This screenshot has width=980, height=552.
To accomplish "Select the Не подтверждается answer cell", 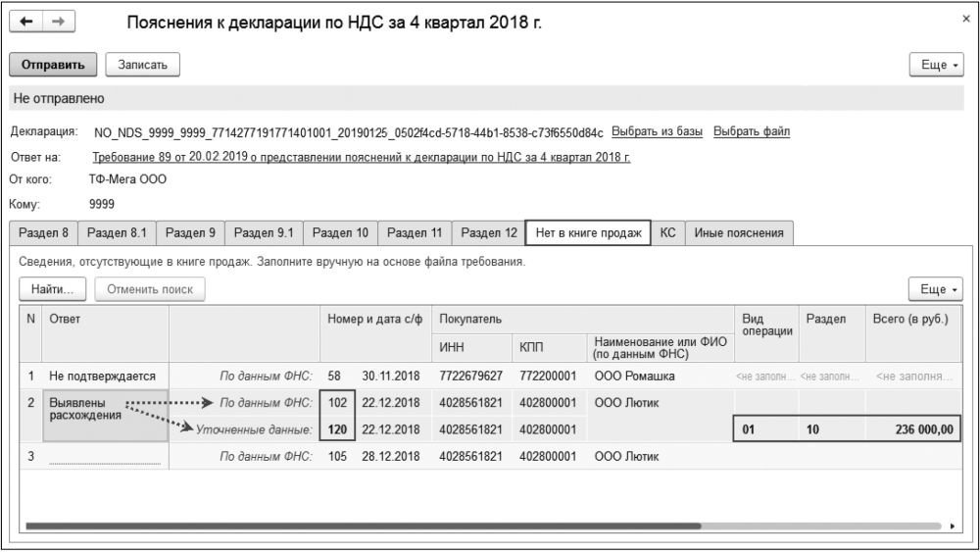I will [x=103, y=376].
